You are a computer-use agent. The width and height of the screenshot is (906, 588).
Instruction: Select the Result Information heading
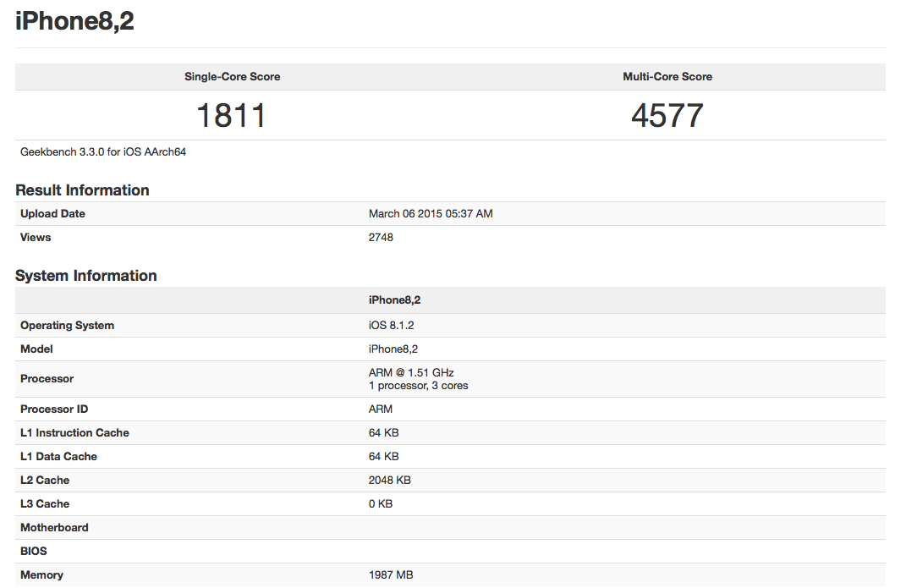click(x=82, y=190)
